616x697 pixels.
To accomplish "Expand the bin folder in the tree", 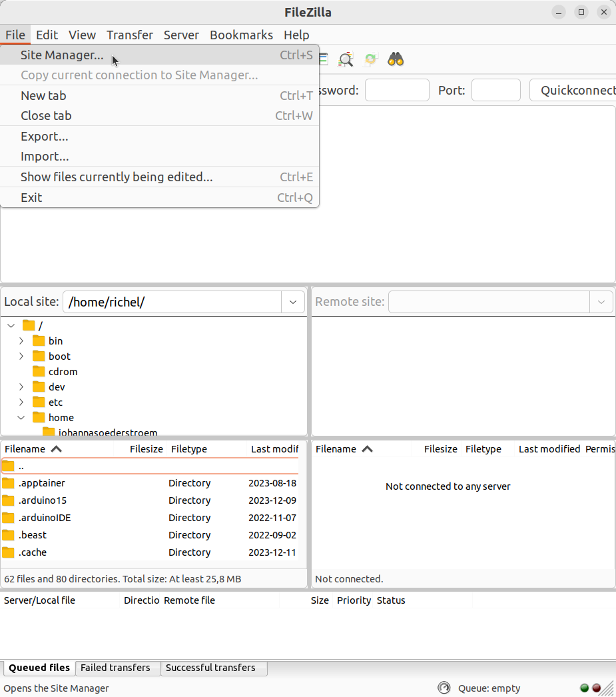I will [x=21, y=341].
